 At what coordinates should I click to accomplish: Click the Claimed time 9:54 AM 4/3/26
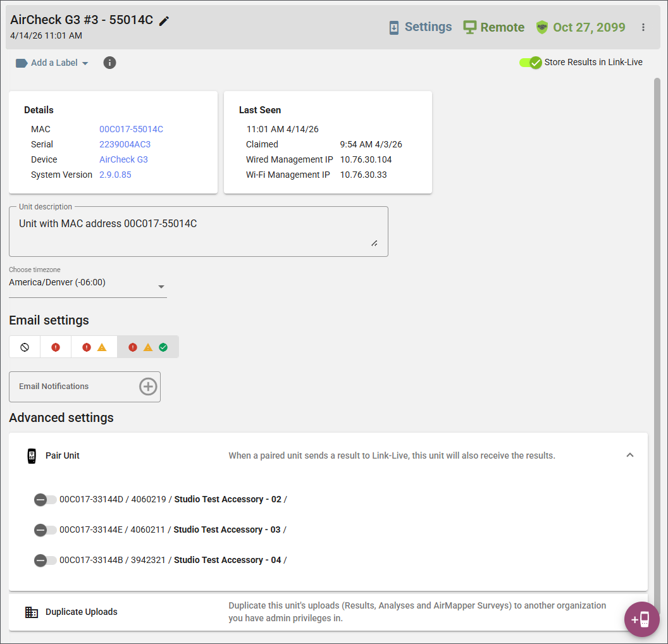pyautogui.click(x=371, y=144)
